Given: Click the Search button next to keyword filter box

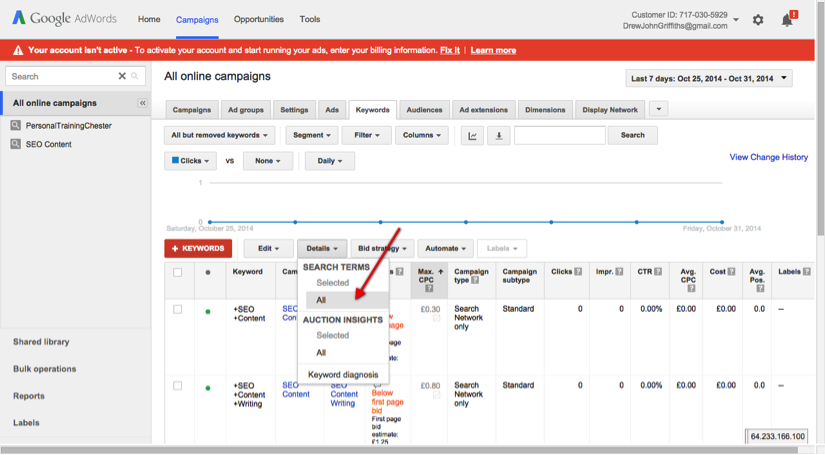Looking at the screenshot, I should pyautogui.click(x=632, y=135).
